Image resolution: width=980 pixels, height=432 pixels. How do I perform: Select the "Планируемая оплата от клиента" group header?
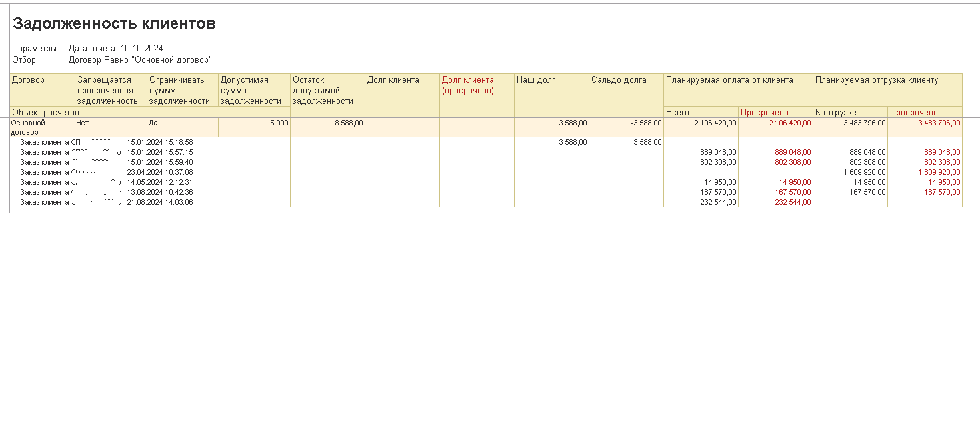click(729, 80)
